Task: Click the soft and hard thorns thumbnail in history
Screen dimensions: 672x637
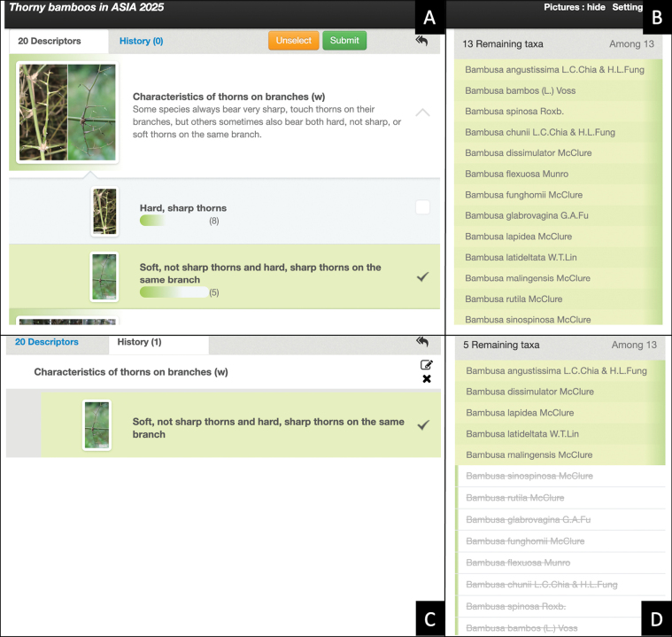Action: [97, 424]
